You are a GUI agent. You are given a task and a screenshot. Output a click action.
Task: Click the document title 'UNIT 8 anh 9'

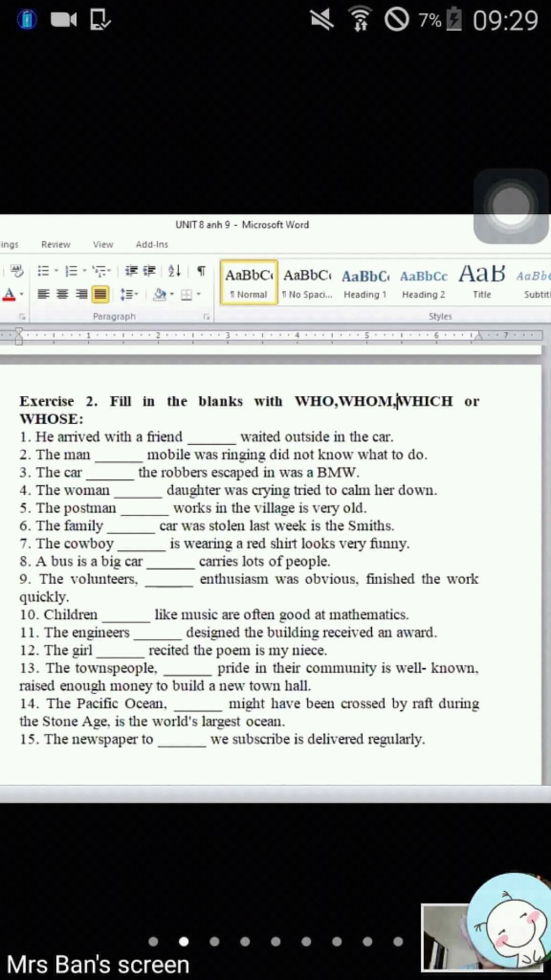pos(242,225)
